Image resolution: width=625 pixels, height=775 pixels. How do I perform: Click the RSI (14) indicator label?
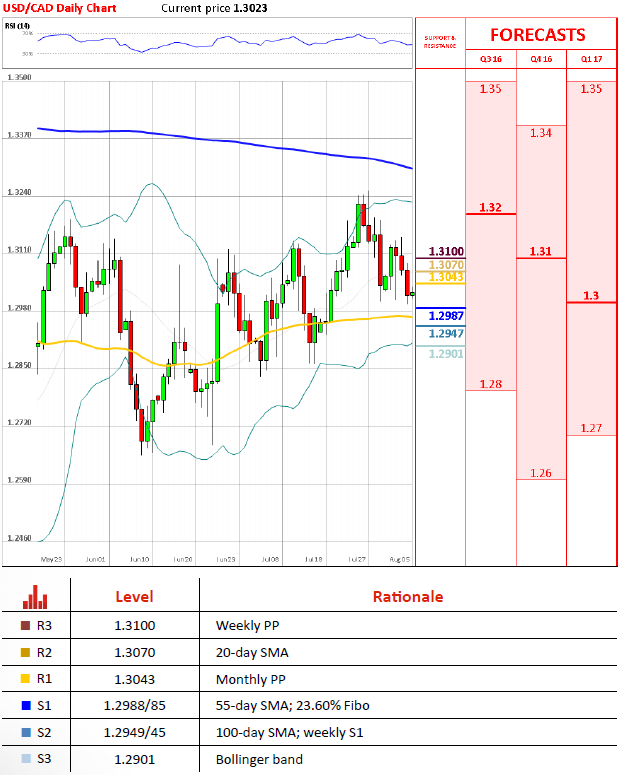(17, 26)
